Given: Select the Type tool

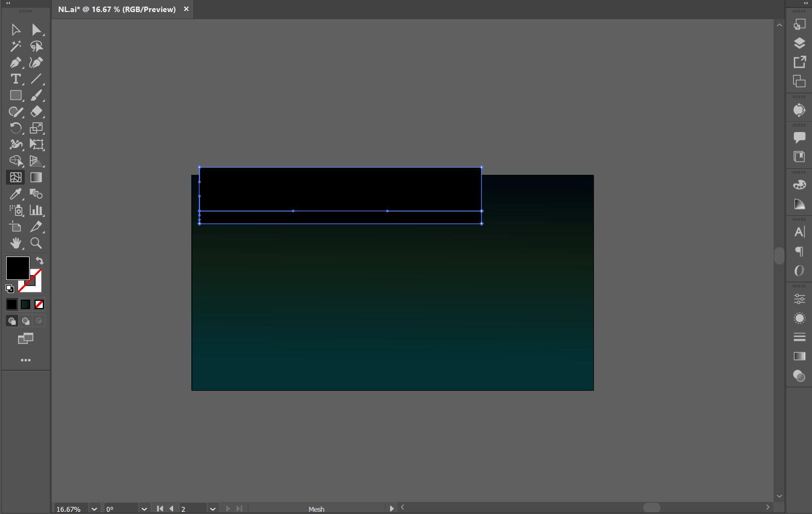Looking at the screenshot, I should 16,79.
